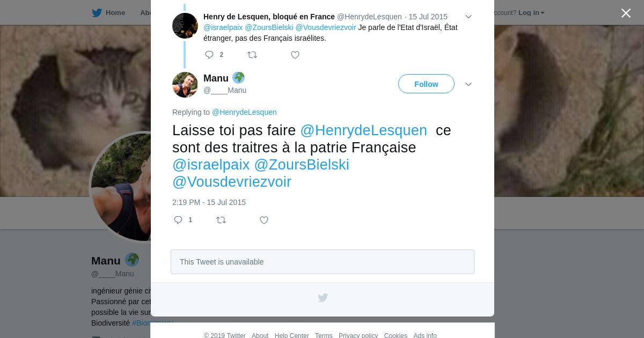Image resolution: width=644 pixels, height=338 pixels.
Task: Like Manu's tweet with heart icon
Action: point(264,220)
